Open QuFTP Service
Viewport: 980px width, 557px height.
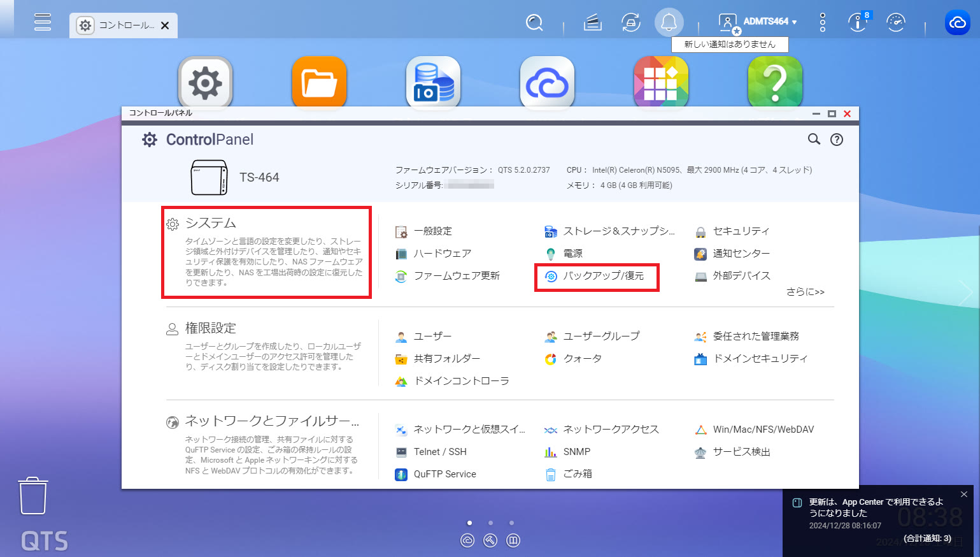(436, 474)
